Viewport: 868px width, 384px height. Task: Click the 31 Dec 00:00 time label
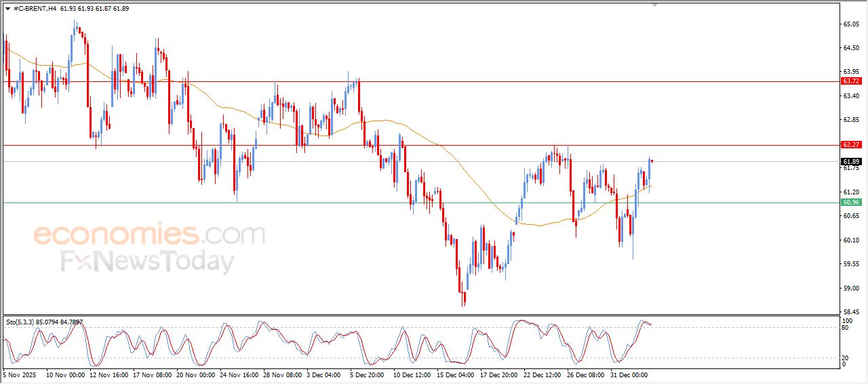coord(629,374)
